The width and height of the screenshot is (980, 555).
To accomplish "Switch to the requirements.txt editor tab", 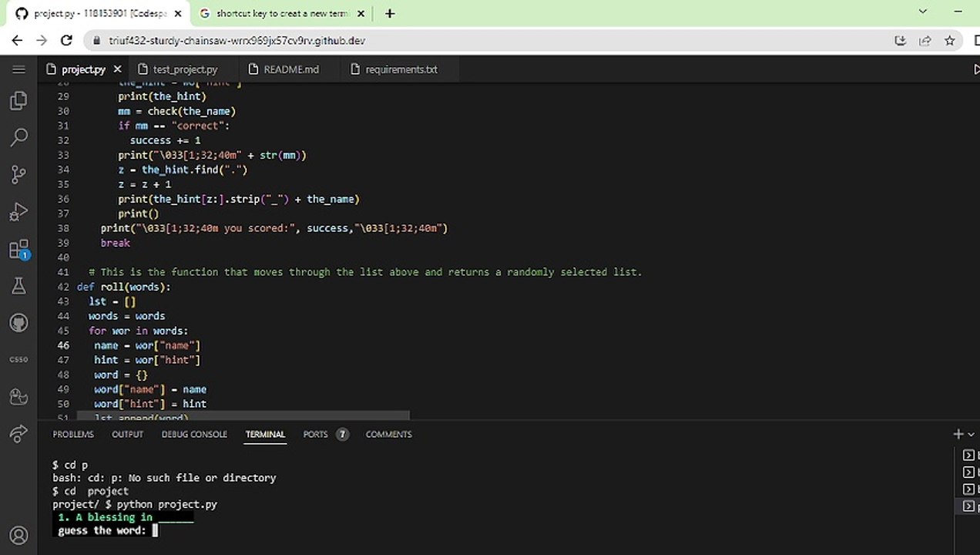I will (401, 69).
